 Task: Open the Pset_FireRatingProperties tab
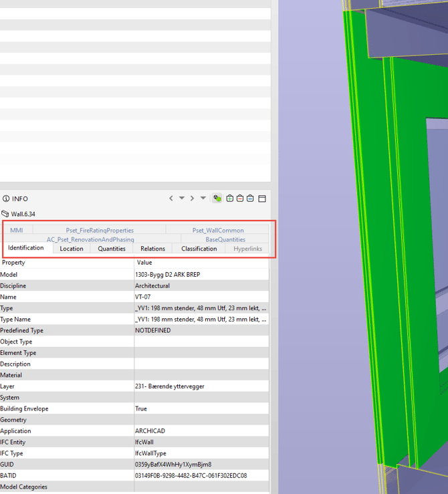[100, 231]
